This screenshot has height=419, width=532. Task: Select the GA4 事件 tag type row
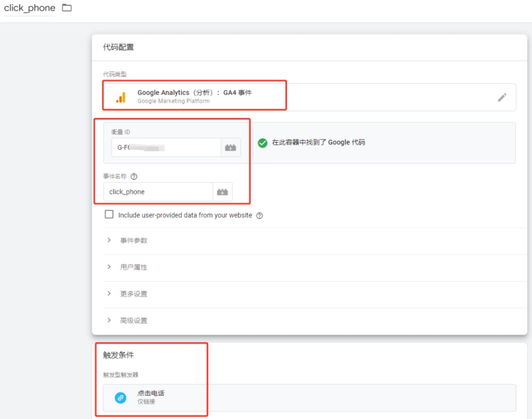(x=310, y=97)
